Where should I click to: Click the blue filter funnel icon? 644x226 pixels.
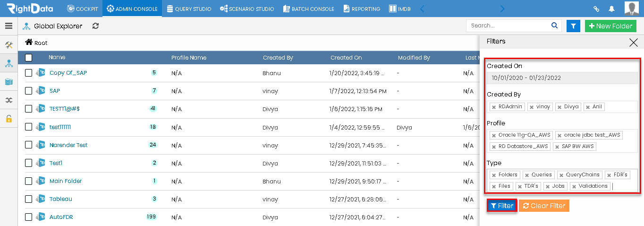(573, 26)
